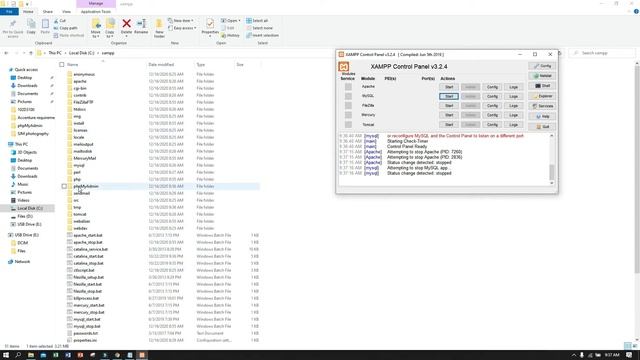Open Netstat in XAMPP Control Panel
The width and height of the screenshot is (640, 360).
[x=542, y=76]
